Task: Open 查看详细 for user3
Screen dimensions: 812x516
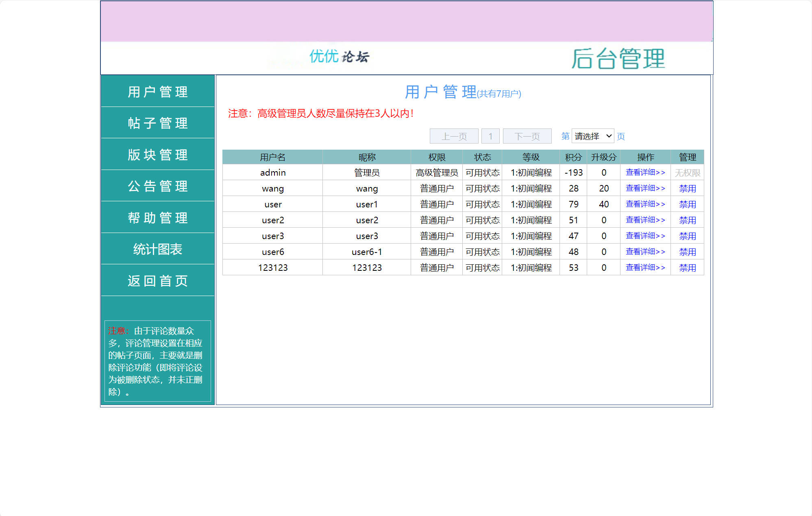Action: pyautogui.click(x=645, y=235)
